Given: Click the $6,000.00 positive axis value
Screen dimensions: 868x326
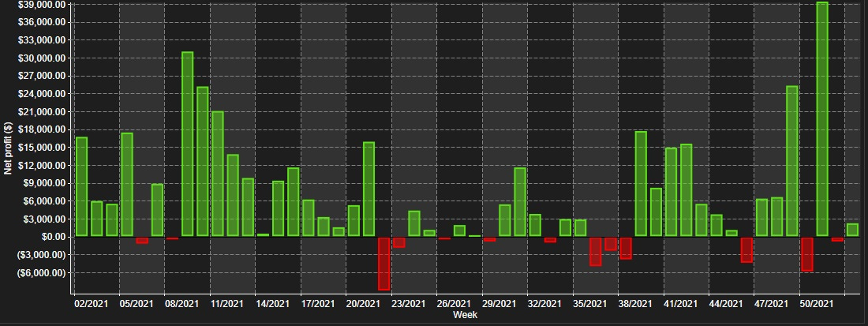Looking at the screenshot, I should pyautogui.click(x=45, y=201).
